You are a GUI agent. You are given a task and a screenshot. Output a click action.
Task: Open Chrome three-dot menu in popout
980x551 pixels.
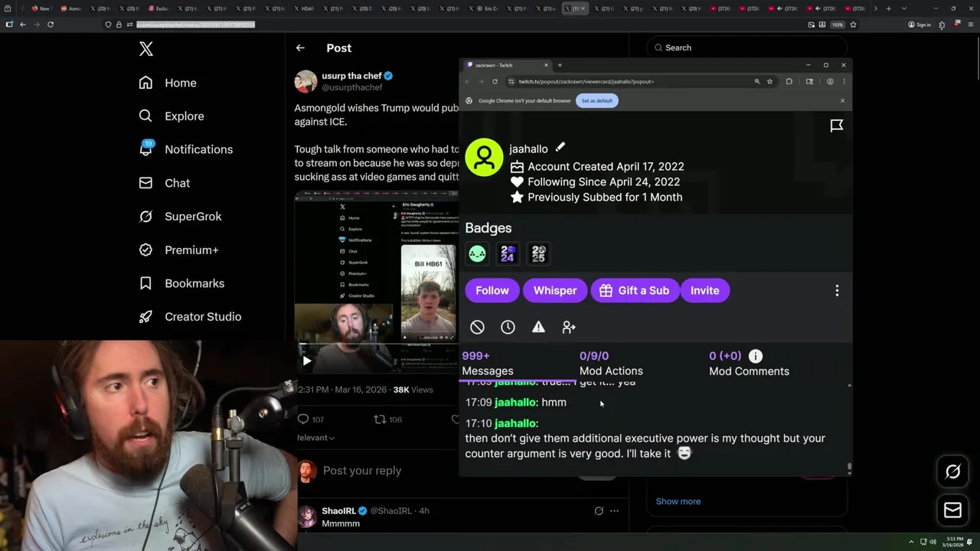click(844, 81)
